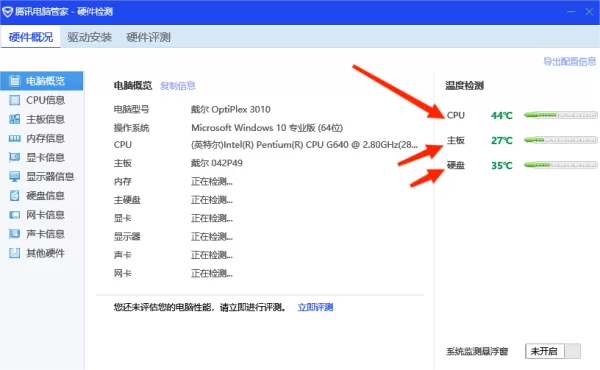This screenshot has height=370, width=600.
Task: Open 显卡信息 in the sidebar
Action: pyautogui.click(x=41, y=157)
